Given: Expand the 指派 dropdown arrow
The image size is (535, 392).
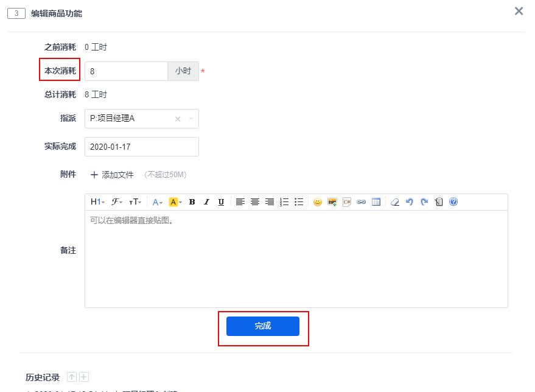Looking at the screenshot, I should click(191, 119).
